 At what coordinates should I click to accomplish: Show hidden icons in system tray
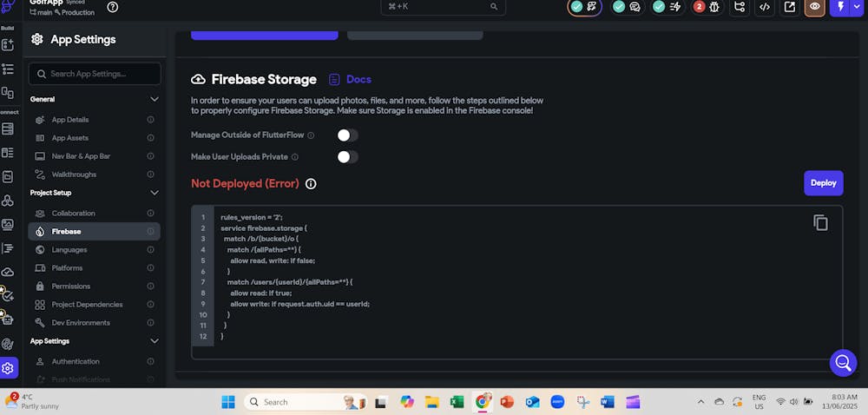pos(700,402)
